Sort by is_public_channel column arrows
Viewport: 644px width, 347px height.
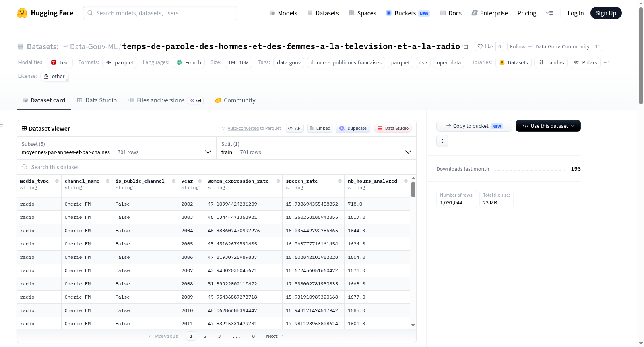(x=173, y=181)
